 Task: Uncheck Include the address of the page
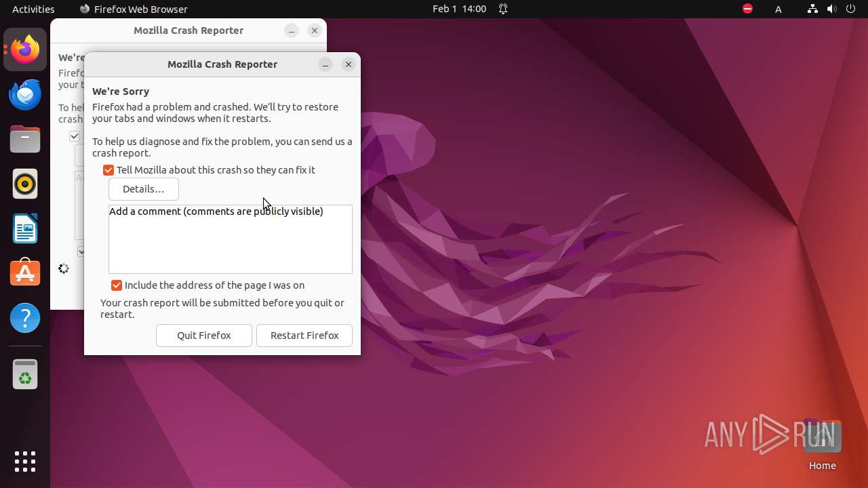[117, 285]
